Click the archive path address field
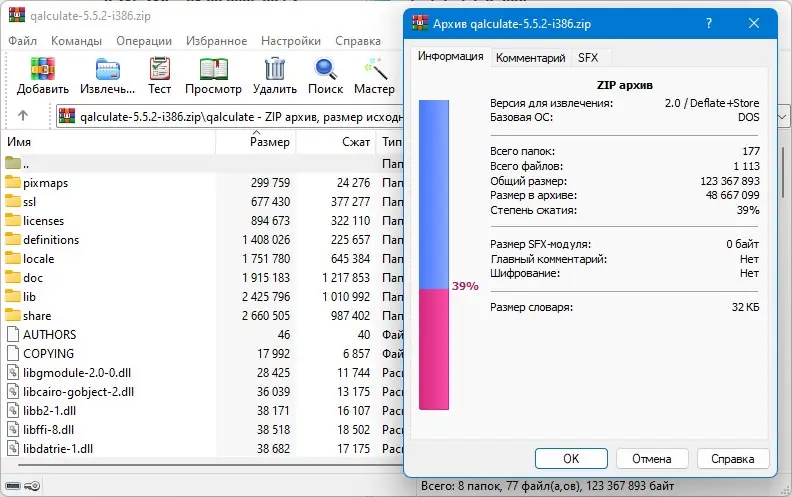 (x=230, y=116)
